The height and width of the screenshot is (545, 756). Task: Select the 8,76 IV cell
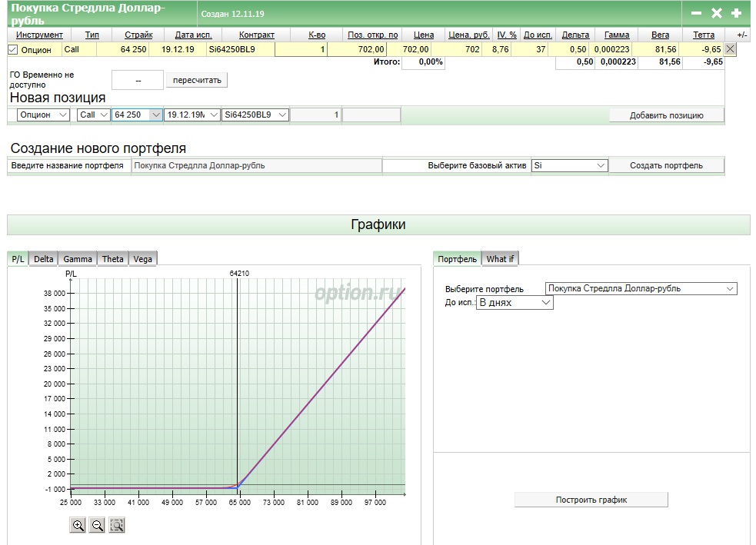coord(496,49)
